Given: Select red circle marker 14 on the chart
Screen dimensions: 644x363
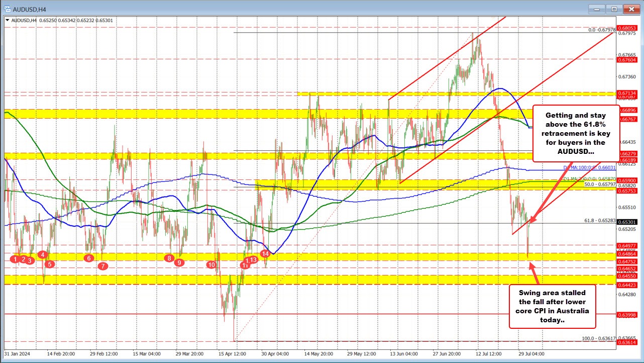Looking at the screenshot, I should 265,254.
